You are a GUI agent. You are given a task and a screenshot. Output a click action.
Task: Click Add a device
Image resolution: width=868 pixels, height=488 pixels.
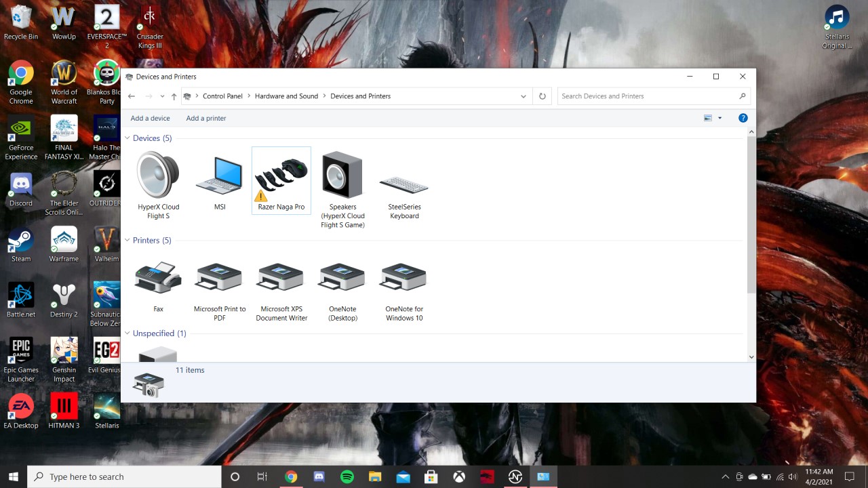pos(150,118)
